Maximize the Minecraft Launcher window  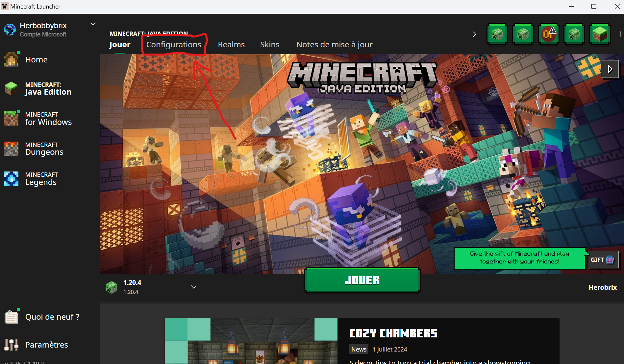(594, 7)
